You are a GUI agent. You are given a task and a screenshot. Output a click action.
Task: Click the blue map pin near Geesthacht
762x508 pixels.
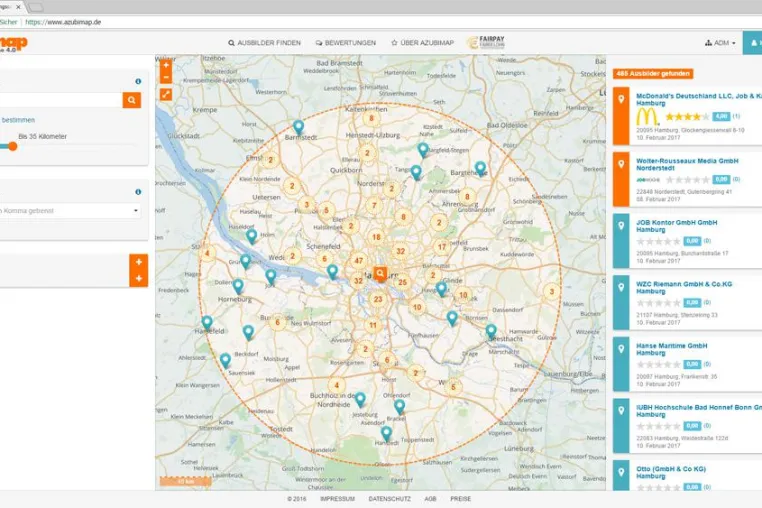click(491, 332)
